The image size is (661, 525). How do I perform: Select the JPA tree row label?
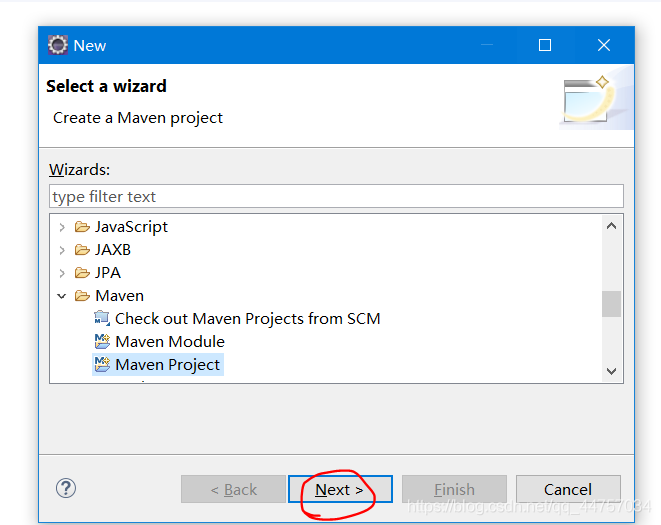[108, 273]
